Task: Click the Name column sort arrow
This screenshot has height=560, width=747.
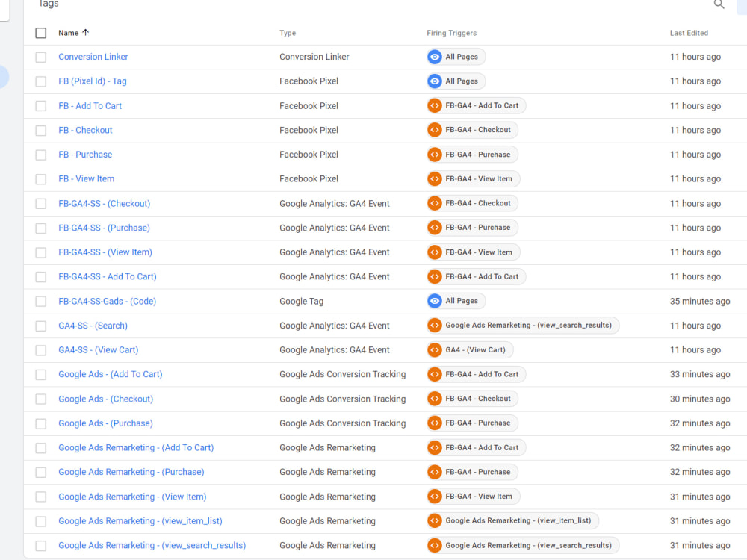Action: coord(86,32)
